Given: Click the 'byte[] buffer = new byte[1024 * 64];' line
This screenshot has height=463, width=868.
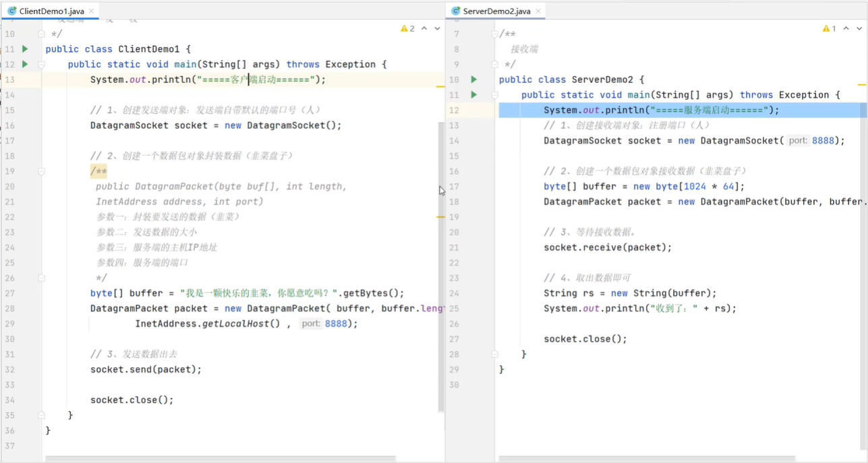Looking at the screenshot, I should (x=644, y=187).
